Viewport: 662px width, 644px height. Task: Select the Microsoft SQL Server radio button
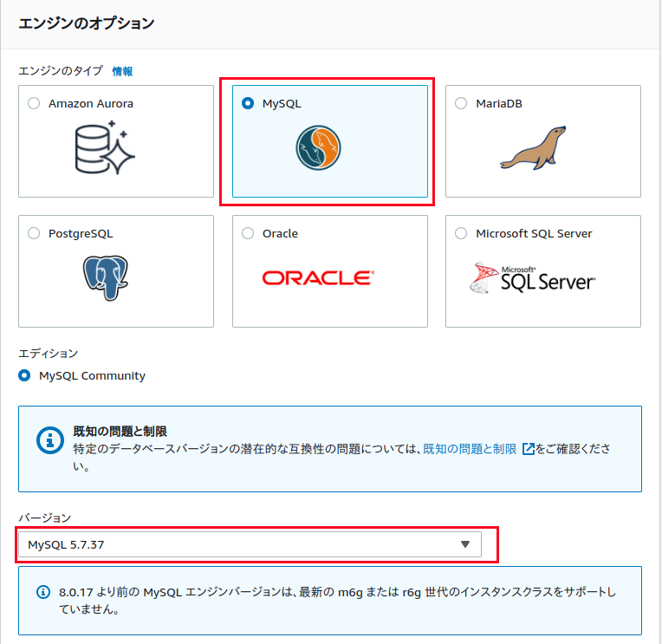[x=461, y=233]
